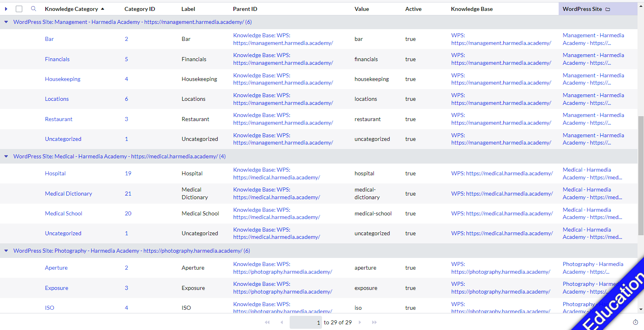The height and width of the screenshot is (330, 644).
Task: Open the Aperture knowledge category record
Action: pyautogui.click(x=56, y=268)
